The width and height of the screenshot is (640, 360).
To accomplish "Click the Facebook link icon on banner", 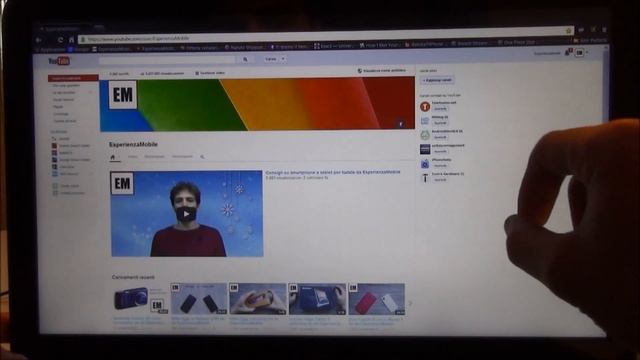I will (x=401, y=124).
